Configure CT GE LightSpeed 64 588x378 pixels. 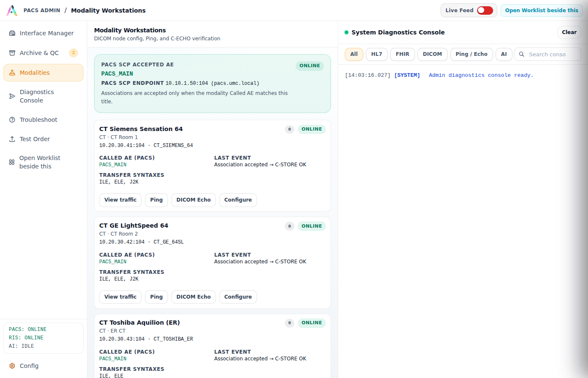point(238,297)
